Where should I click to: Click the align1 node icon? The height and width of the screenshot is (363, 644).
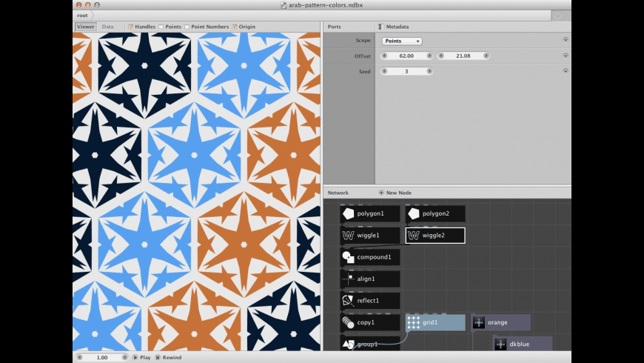(x=349, y=279)
